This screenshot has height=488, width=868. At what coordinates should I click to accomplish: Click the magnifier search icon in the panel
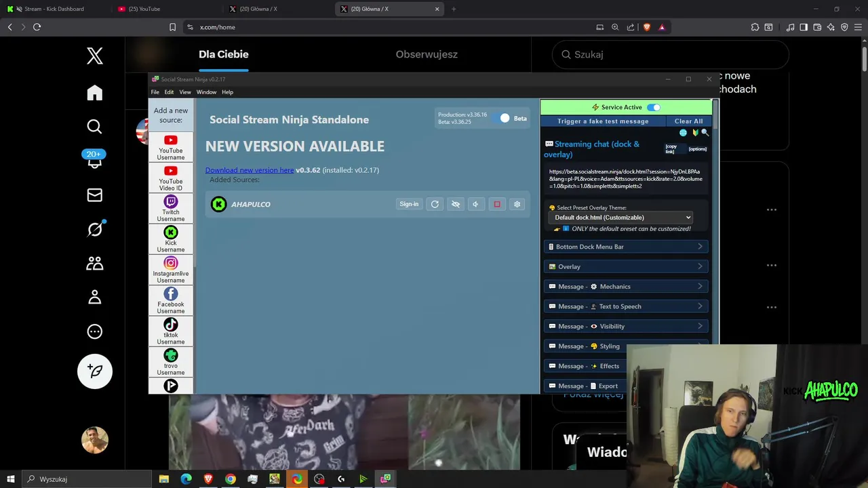tap(705, 133)
